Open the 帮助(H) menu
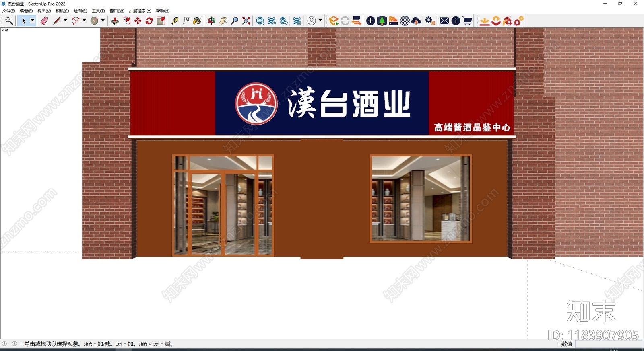644x351 pixels. tap(163, 11)
